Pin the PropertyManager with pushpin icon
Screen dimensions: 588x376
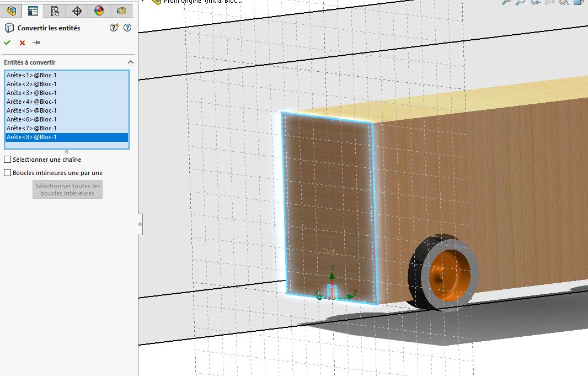coord(37,43)
